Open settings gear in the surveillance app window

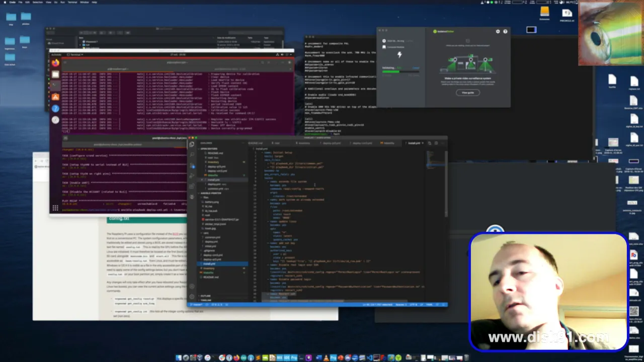coord(498,31)
